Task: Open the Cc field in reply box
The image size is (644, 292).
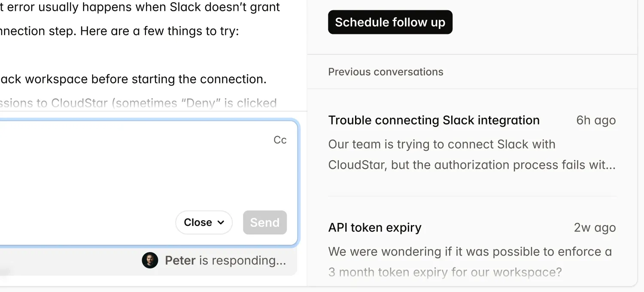Action: coord(280,140)
